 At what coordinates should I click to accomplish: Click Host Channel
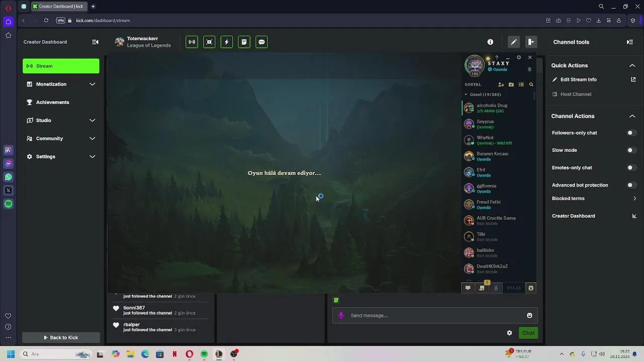point(576,94)
